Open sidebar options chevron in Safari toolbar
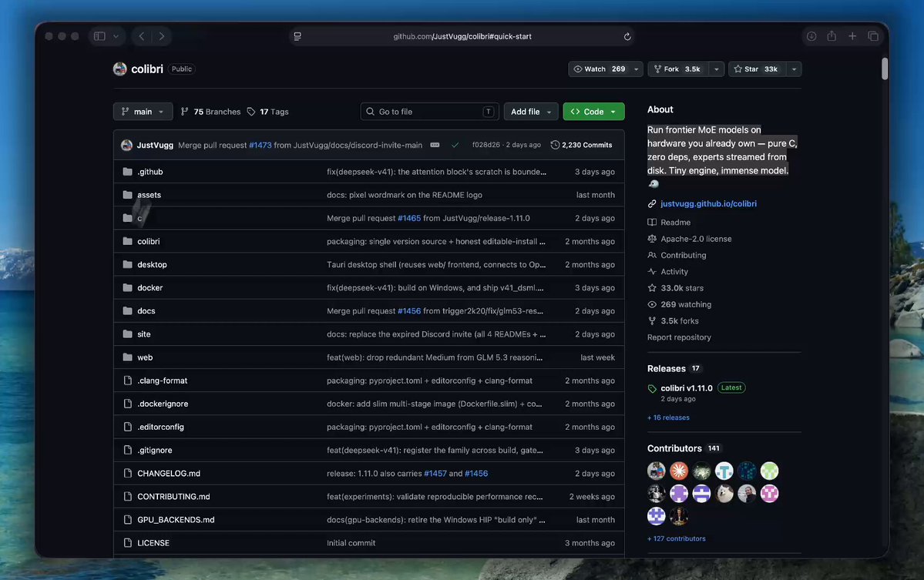The image size is (924, 580). 116,36
